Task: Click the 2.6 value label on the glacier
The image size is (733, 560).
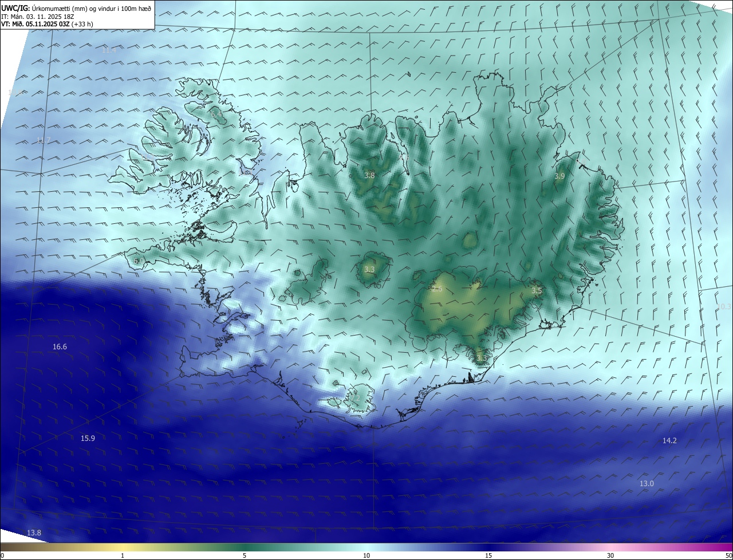Action: tap(437, 289)
